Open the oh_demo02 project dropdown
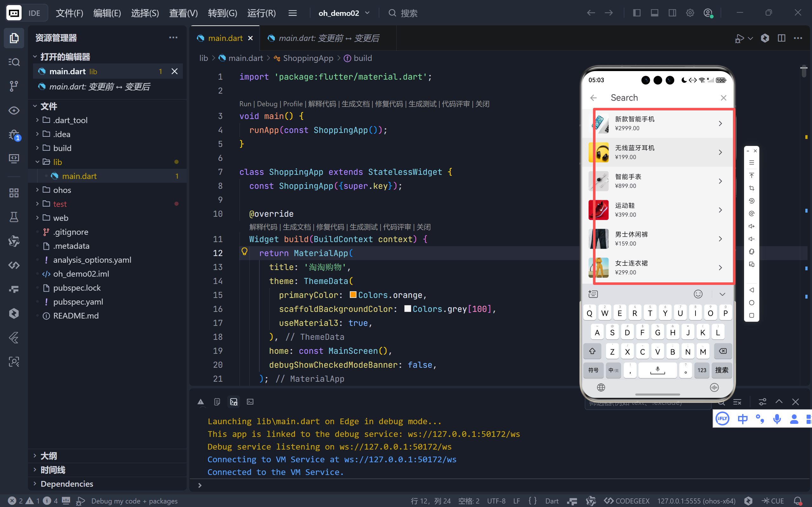The image size is (812, 507). click(344, 13)
